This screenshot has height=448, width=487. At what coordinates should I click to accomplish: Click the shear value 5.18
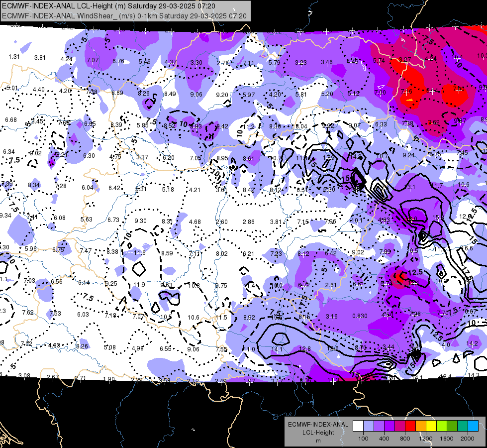coord(168,189)
